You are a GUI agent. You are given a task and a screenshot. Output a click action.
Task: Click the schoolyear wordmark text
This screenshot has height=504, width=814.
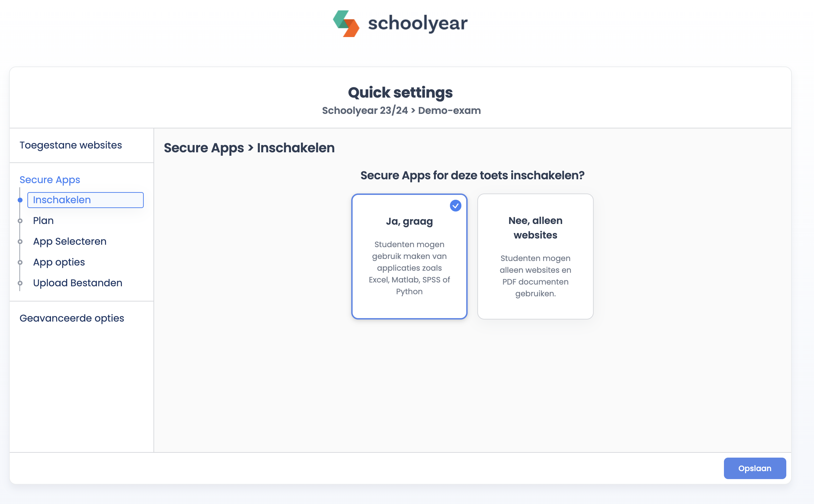[418, 24]
